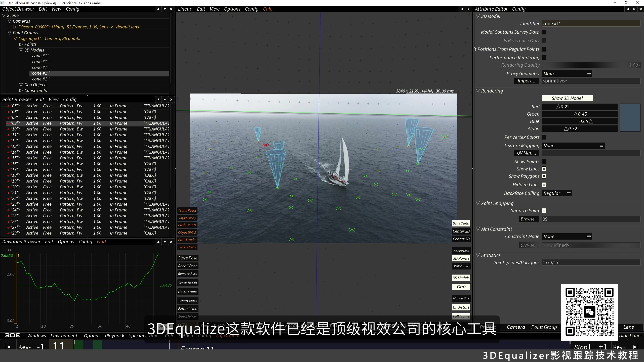The height and width of the screenshot is (362, 644).
Task: Toggle Undistort display mode
Action: (x=461, y=307)
